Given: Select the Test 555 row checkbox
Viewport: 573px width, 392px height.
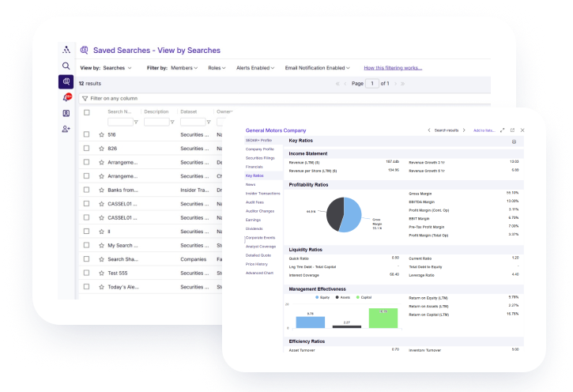Looking at the screenshot, I should pos(87,273).
